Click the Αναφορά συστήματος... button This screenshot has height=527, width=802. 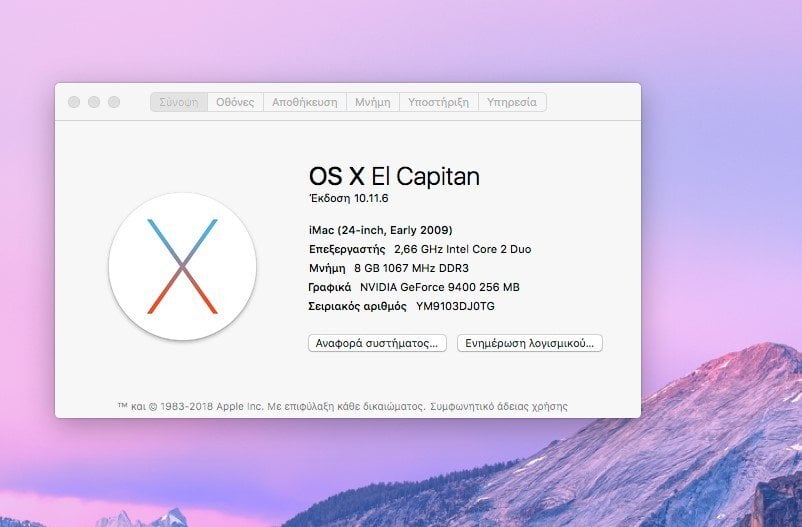[377, 343]
